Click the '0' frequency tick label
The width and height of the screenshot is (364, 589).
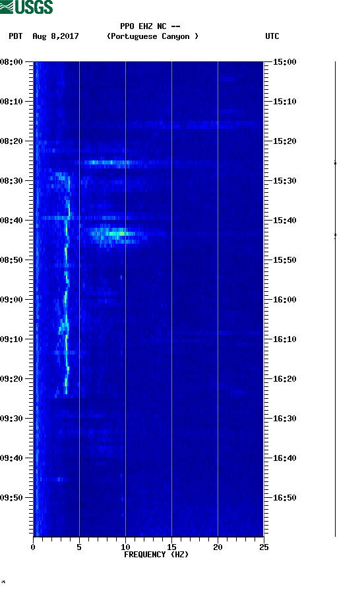(33, 547)
